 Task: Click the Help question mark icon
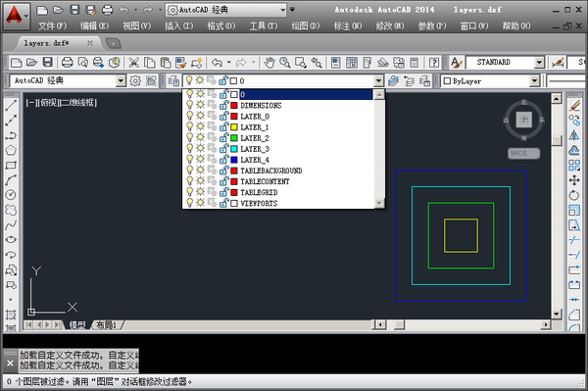tap(434, 63)
